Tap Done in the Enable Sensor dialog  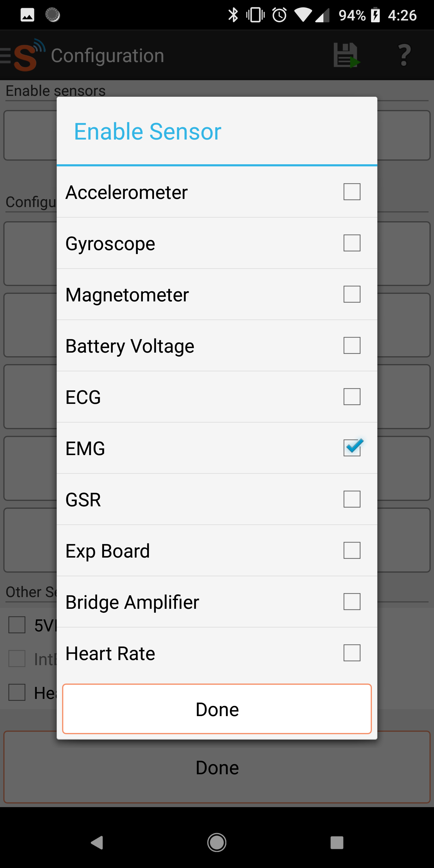217,709
